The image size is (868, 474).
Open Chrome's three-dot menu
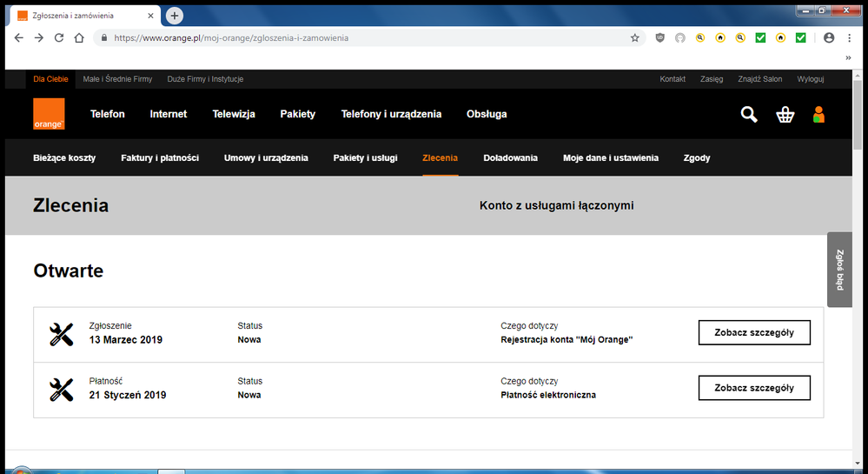point(849,38)
